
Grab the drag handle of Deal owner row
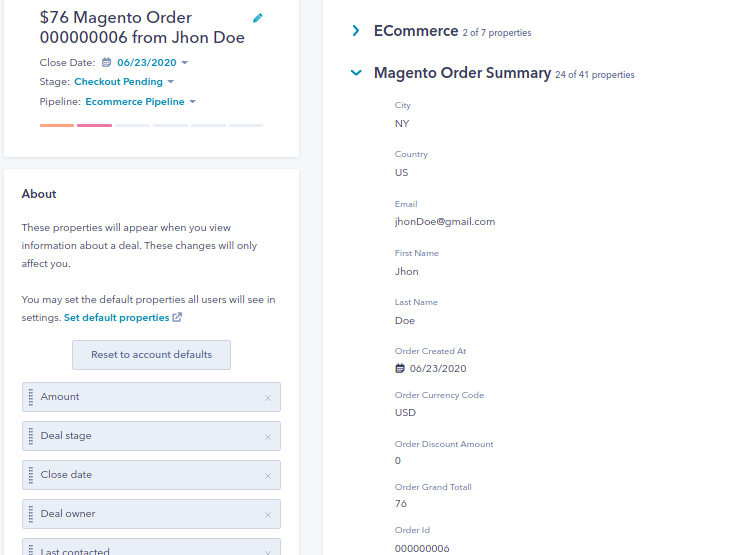pos(31,514)
